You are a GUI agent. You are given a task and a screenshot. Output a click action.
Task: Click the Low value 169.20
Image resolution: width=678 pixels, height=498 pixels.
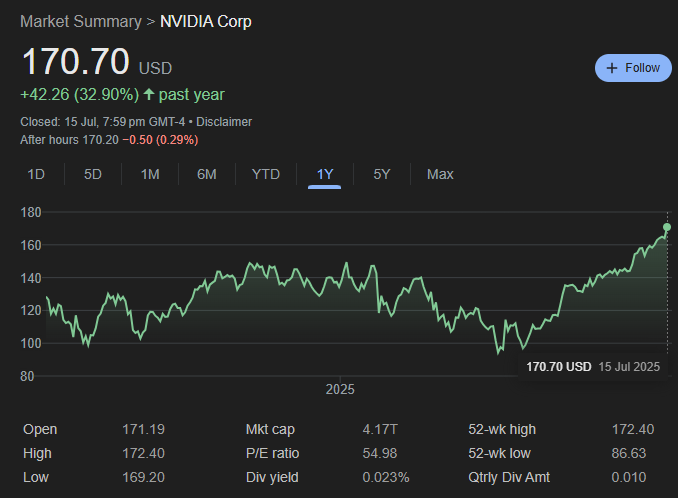[143, 477]
